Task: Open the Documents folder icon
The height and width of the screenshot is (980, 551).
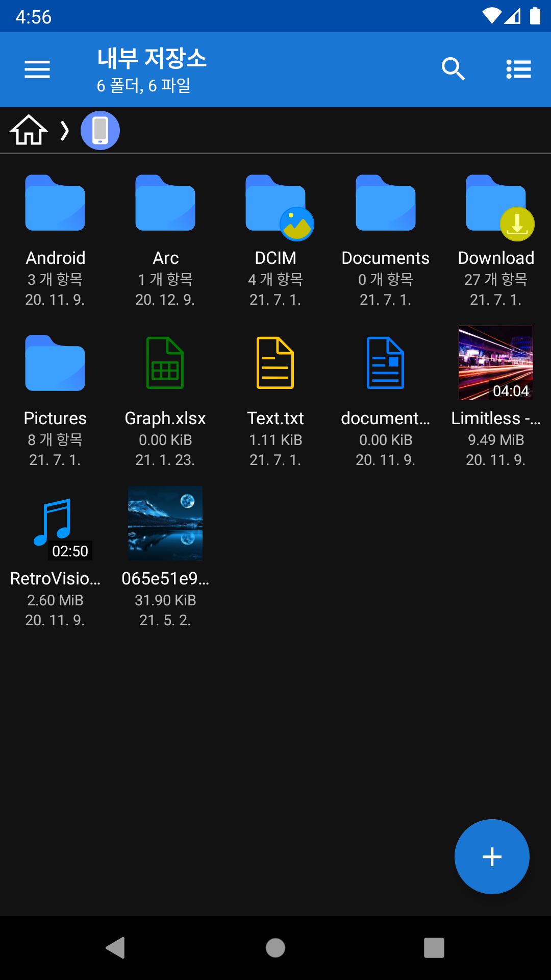Action: tap(386, 203)
